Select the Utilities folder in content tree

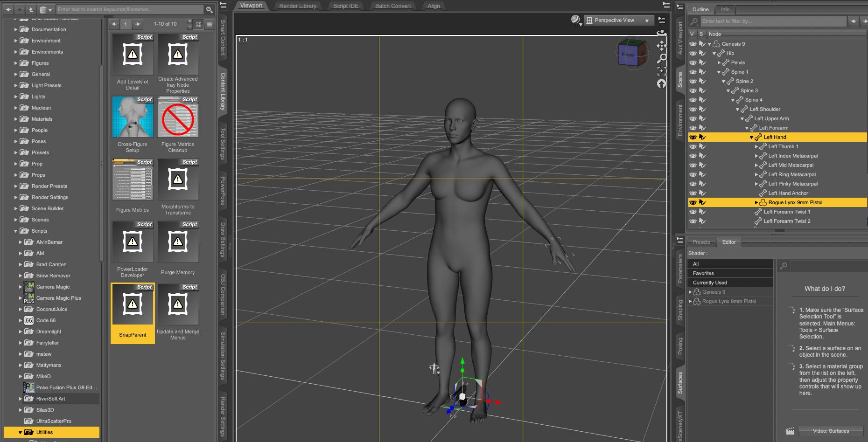51,432
